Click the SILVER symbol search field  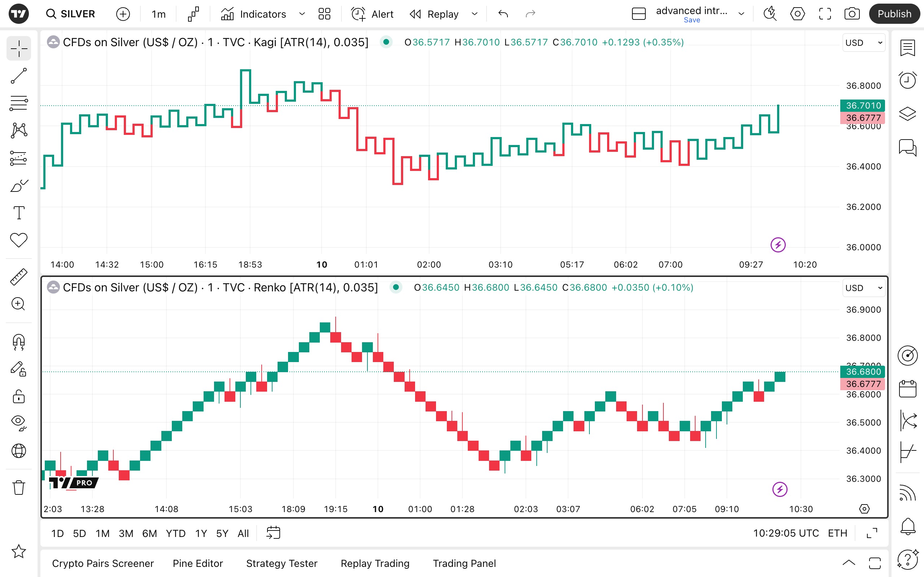pyautogui.click(x=71, y=14)
